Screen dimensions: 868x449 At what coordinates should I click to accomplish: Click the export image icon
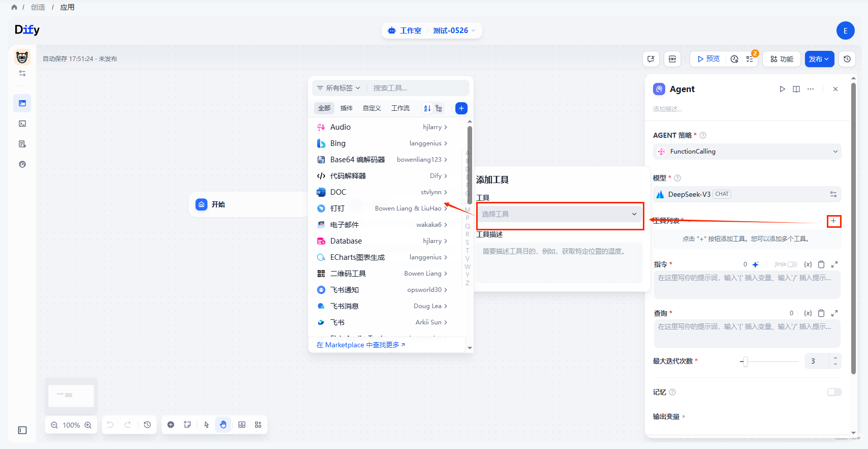click(x=242, y=425)
